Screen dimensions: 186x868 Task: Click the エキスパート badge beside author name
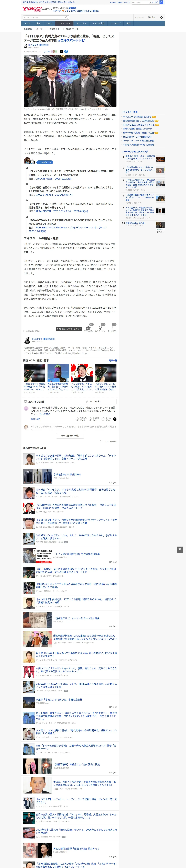tap(44, 45)
